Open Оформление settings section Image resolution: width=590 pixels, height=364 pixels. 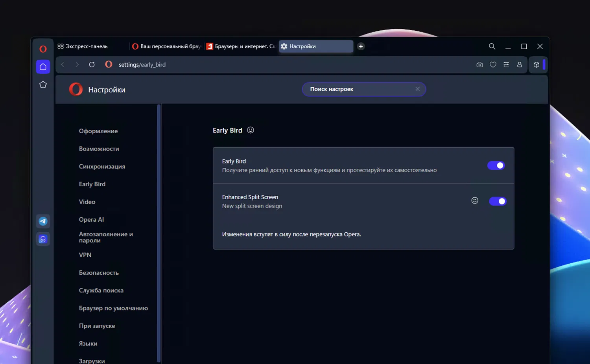pos(98,131)
